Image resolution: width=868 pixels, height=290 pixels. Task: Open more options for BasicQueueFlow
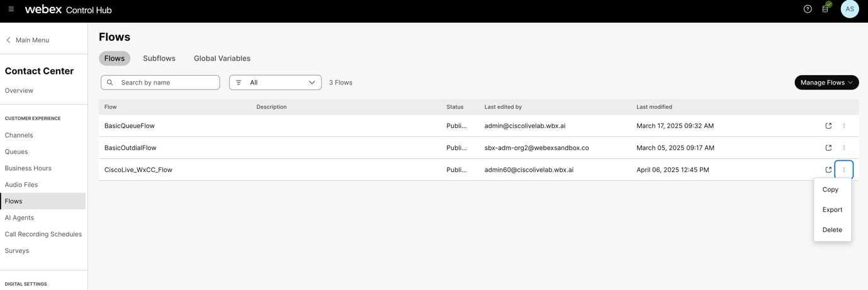(x=844, y=126)
